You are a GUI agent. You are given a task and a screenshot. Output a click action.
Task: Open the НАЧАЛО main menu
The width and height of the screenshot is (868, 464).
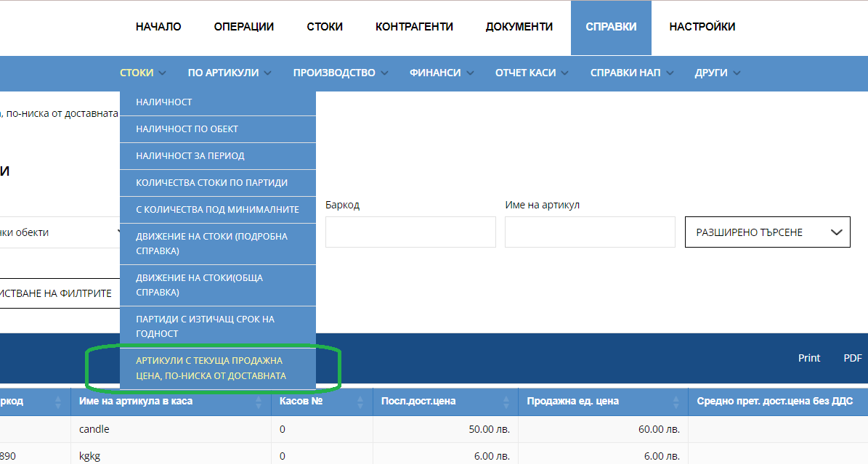(x=158, y=27)
